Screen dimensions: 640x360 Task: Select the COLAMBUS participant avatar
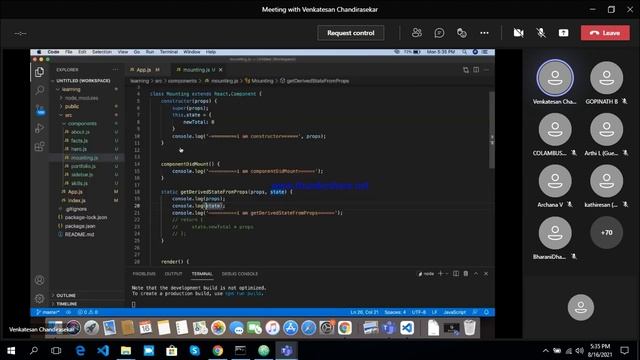(x=555, y=129)
